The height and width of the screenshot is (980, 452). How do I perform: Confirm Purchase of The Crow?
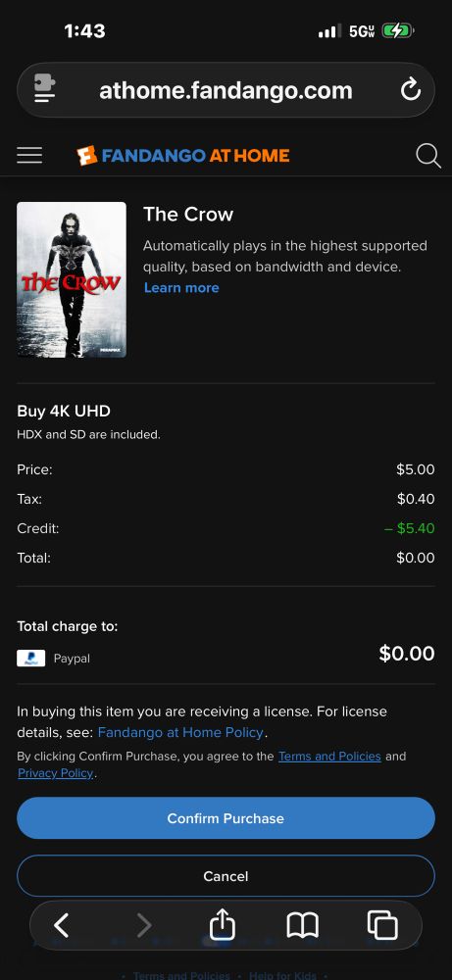click(226, 818)
